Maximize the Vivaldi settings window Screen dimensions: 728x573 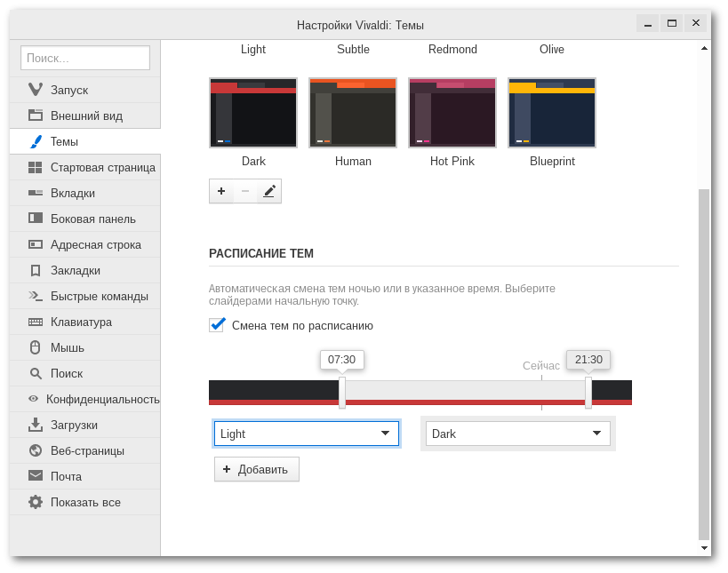coord(672,23)
